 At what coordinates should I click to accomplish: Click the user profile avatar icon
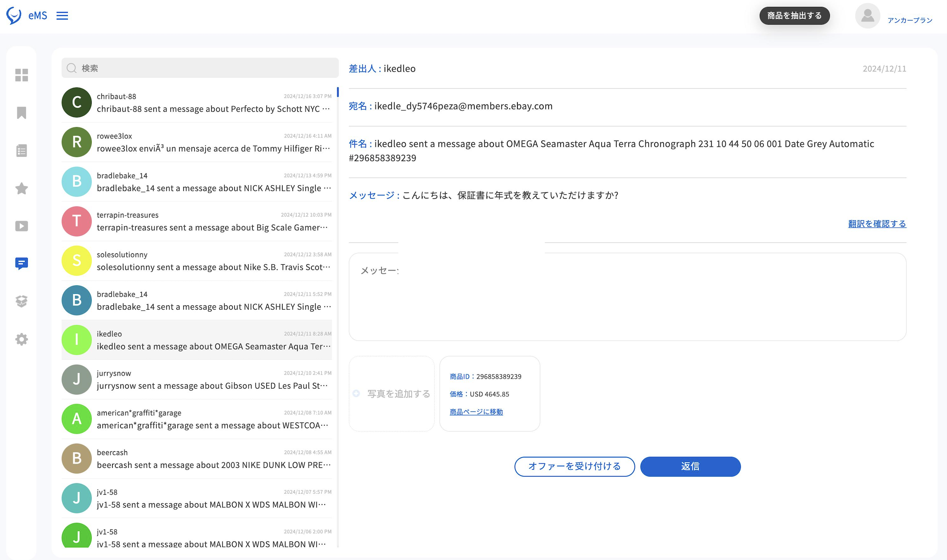[x=867, y=16]
